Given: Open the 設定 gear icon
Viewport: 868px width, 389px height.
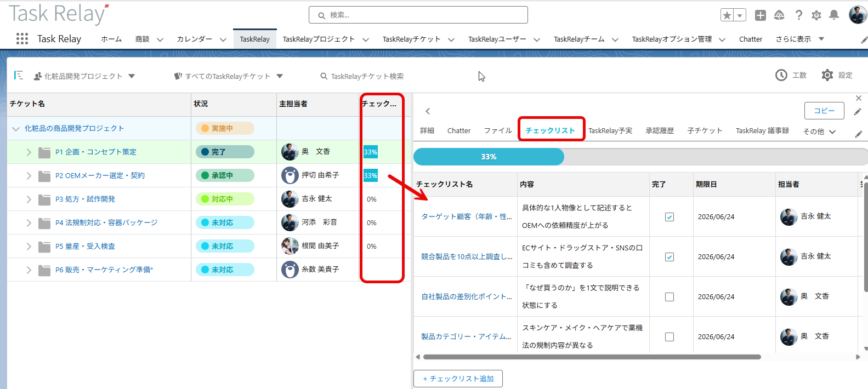Looking at the screenshot, I should [x=827, y=75].
